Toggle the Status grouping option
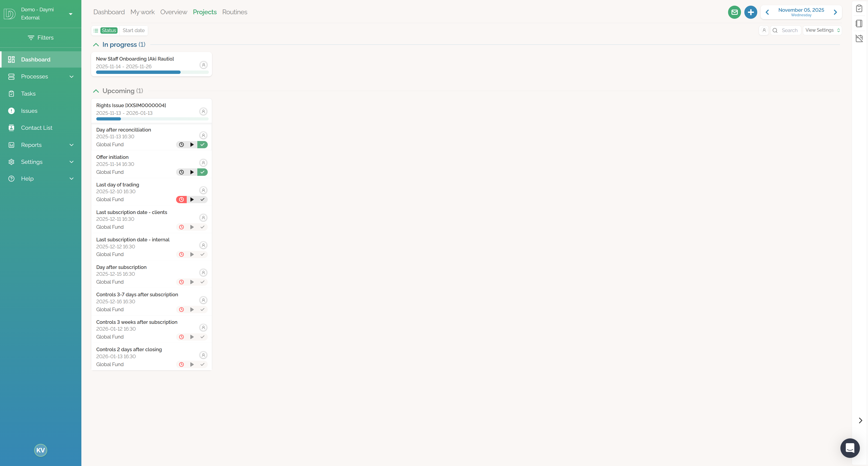868x466 pixels. click(109, 30)
